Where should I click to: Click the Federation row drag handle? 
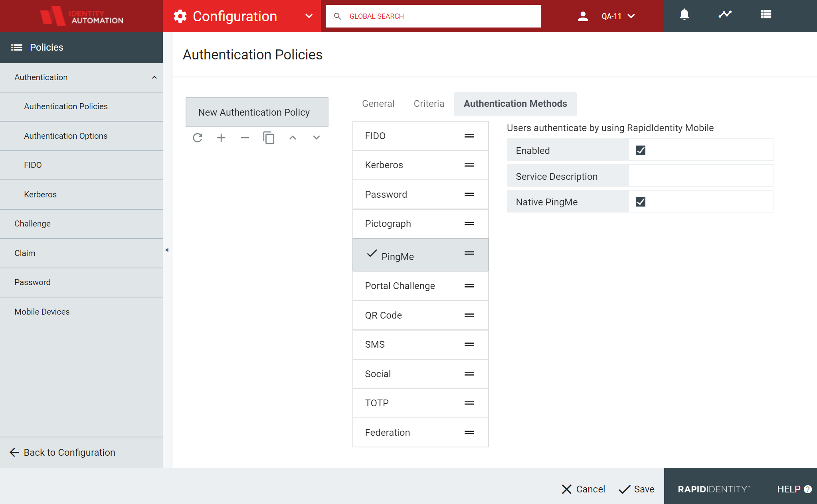(x=469, y=433)
